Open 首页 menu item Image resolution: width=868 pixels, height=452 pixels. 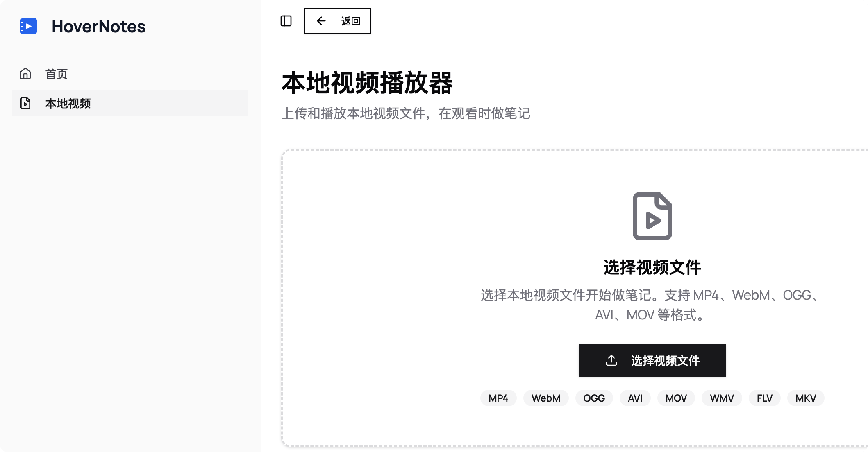(x=57, y=74)
